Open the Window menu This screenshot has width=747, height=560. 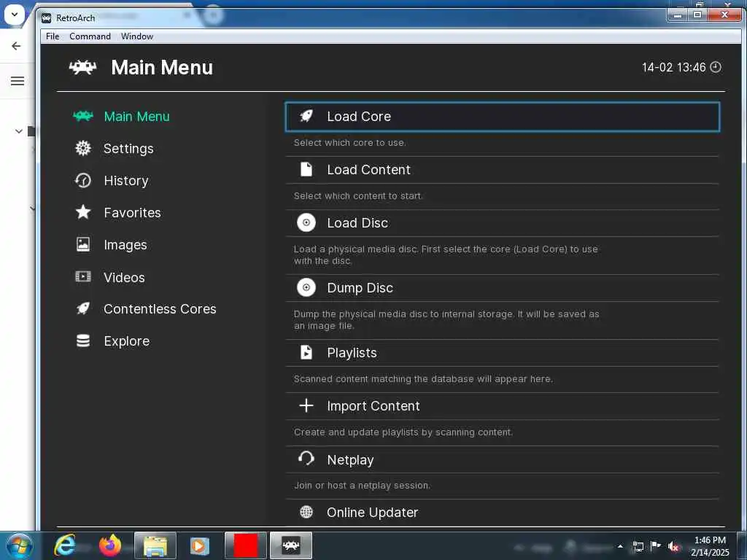pyautogui.click(x=137, y=36)
